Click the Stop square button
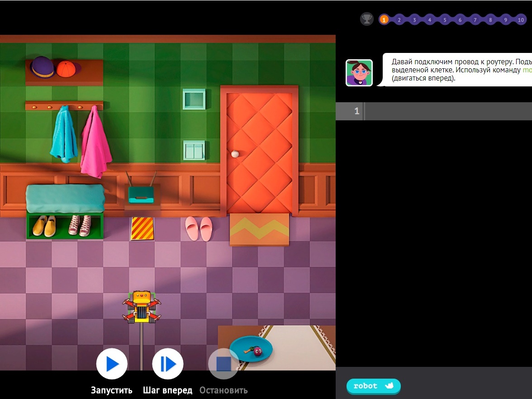 tap(223, 364)
